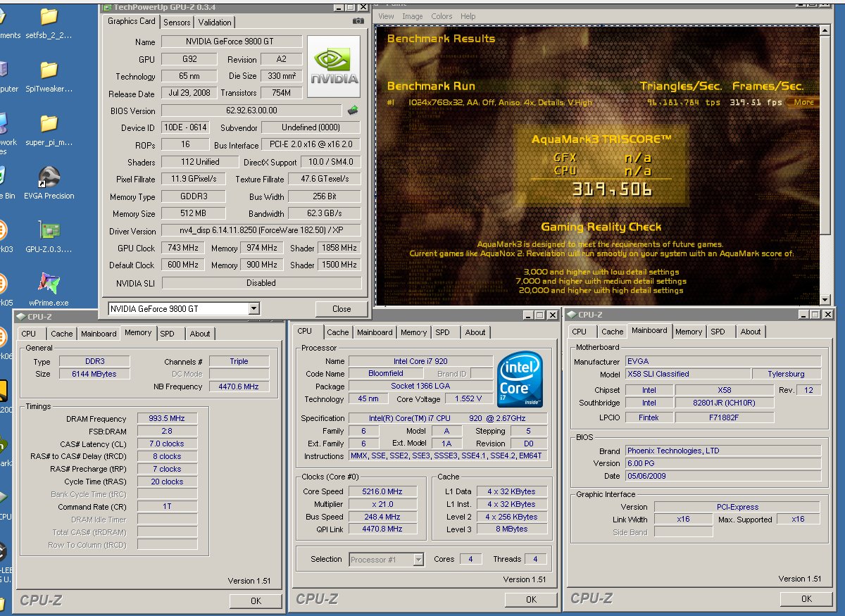
Task: Switch to the Validation tab in GPU-Z
Action: tap(214, 22)
